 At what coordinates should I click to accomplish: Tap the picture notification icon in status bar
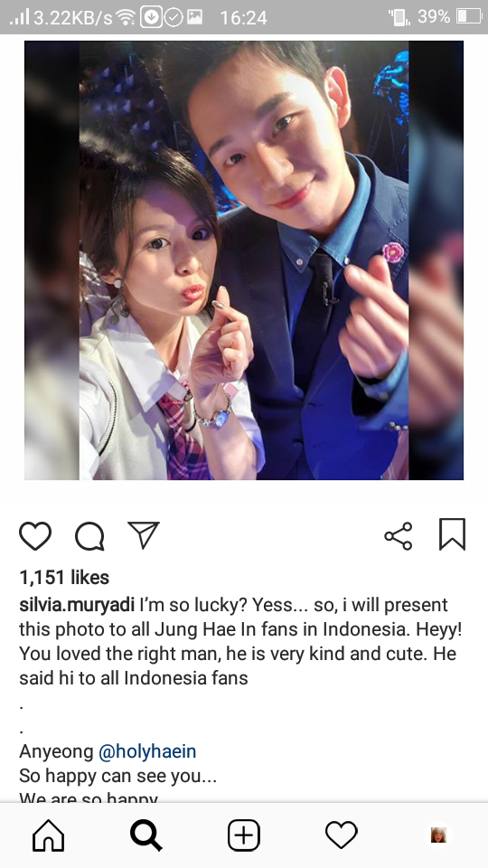[x=195, y=17]
